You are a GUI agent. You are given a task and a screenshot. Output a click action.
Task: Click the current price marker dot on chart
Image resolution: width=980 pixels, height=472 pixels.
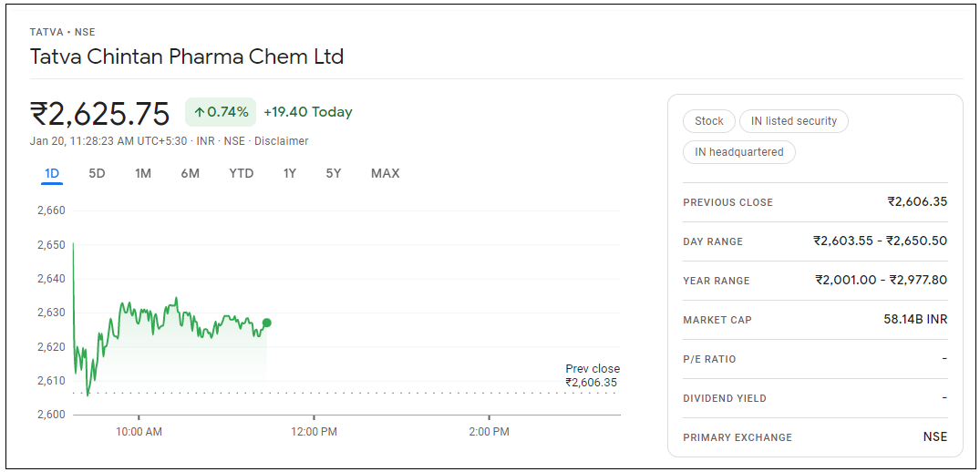267,323
